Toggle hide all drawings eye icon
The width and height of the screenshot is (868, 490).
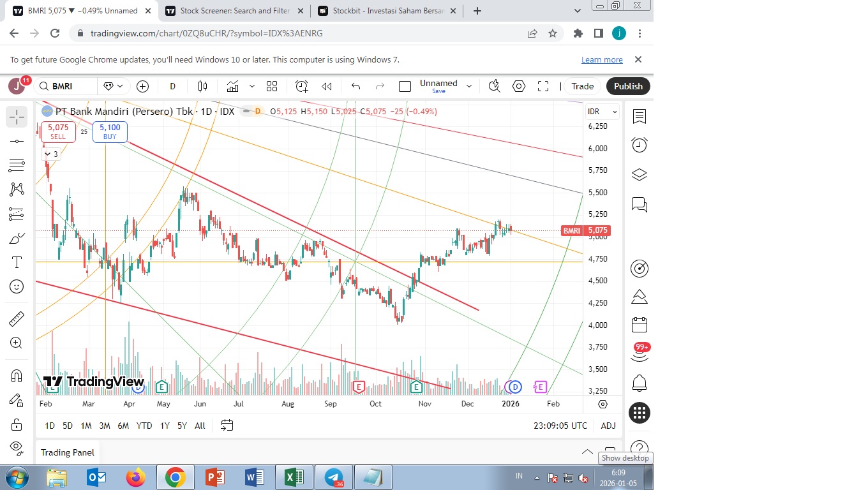point(17,446)
